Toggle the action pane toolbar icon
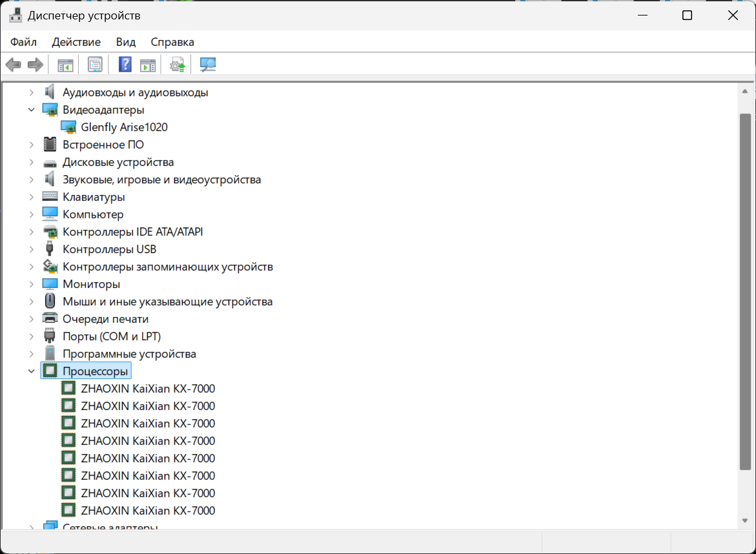756x554 pixels. coord(148,65)
